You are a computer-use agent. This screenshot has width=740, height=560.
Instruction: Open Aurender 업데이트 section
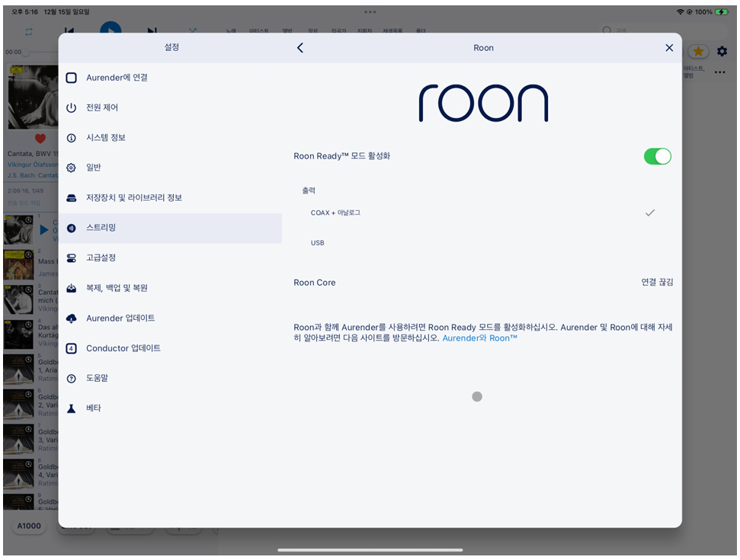coord(171,318)
